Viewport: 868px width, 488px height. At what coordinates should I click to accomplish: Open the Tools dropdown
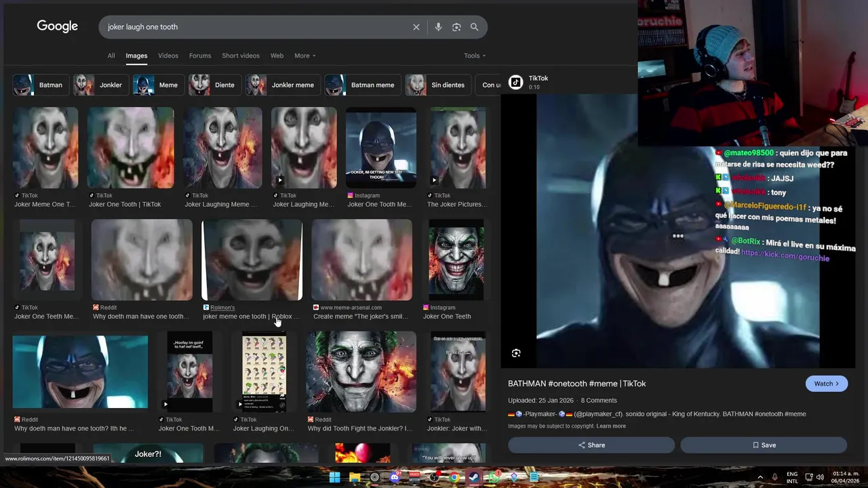click(475, 56)
